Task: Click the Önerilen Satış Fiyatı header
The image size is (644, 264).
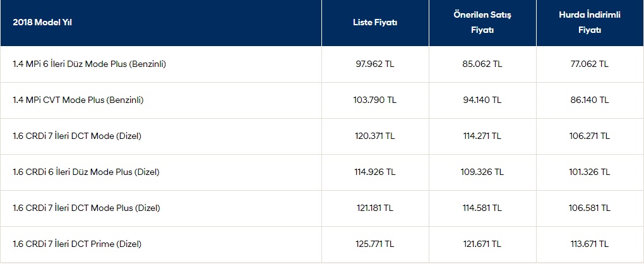Action: (482, 23)
